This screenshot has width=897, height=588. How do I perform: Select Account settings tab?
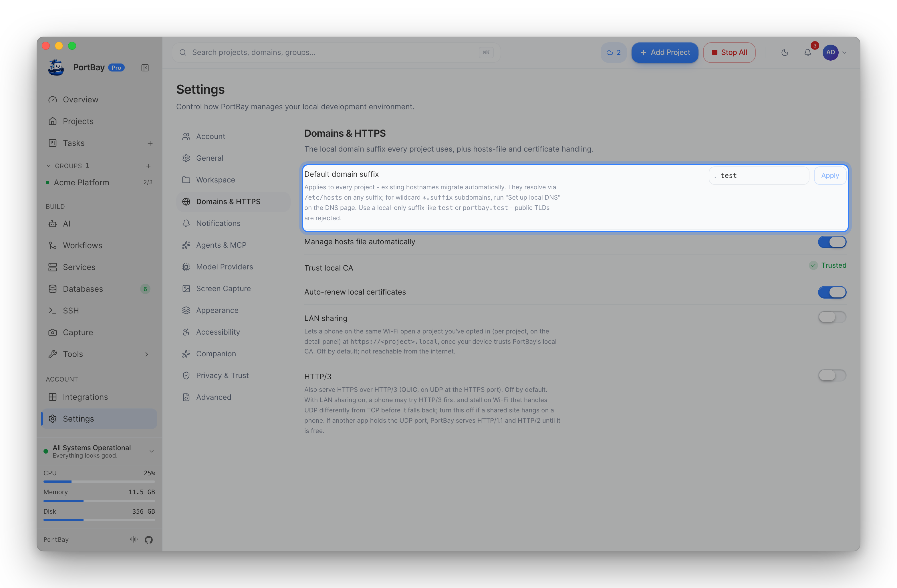tap(233, 136)
